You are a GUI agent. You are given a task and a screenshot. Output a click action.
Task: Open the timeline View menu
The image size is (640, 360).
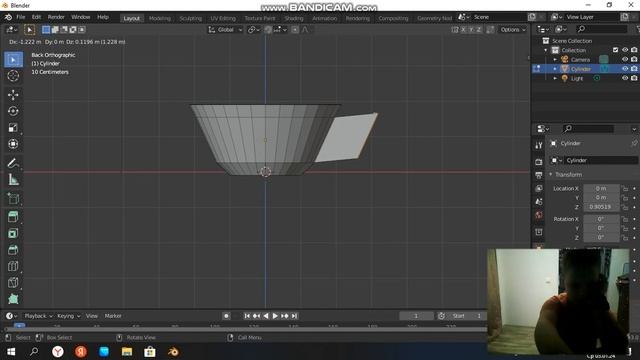91,316
